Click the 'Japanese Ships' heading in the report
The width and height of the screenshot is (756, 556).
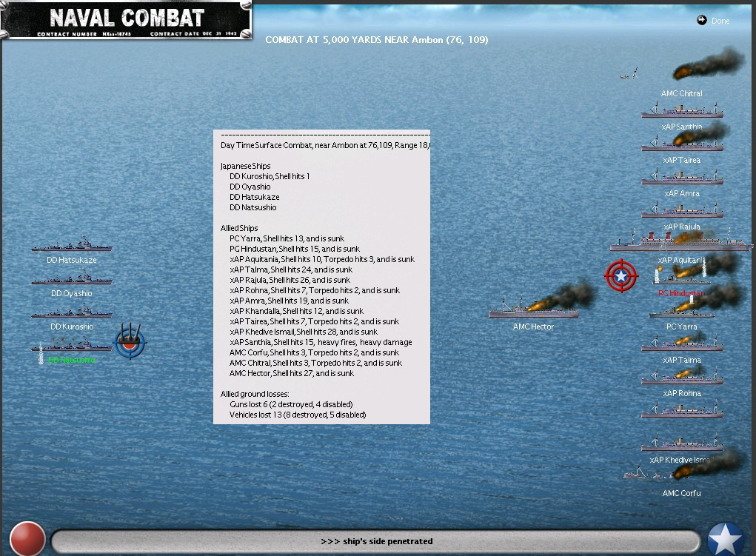pos(245,166)
